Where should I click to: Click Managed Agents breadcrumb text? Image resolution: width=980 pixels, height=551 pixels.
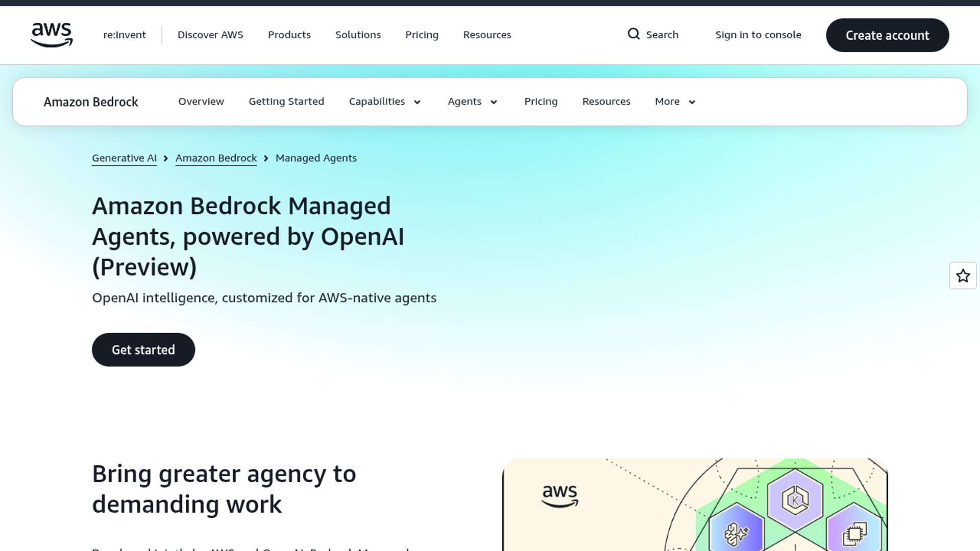[316, 158]
